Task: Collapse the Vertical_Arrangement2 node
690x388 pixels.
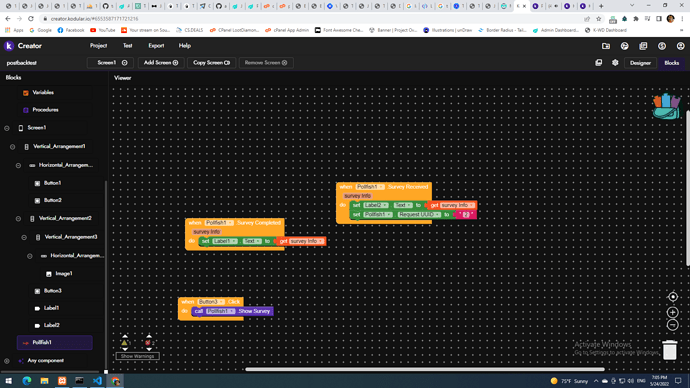Action: pos(18,219)
